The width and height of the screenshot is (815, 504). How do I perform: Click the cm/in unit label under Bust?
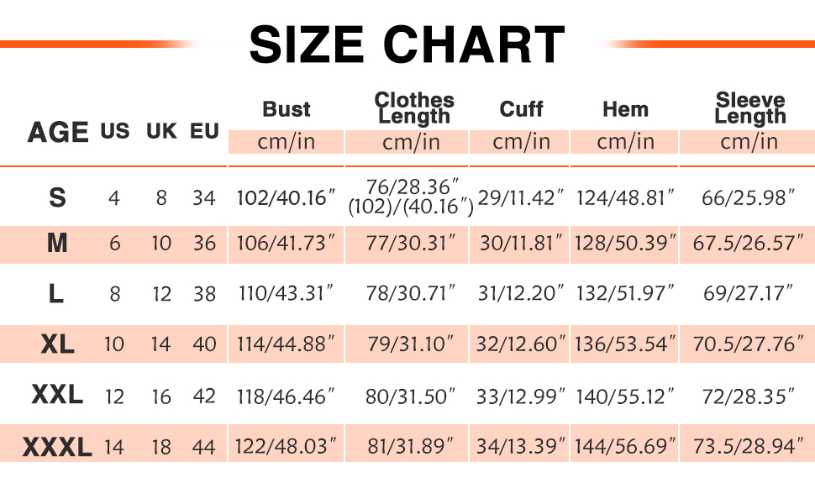pos(287,142)
